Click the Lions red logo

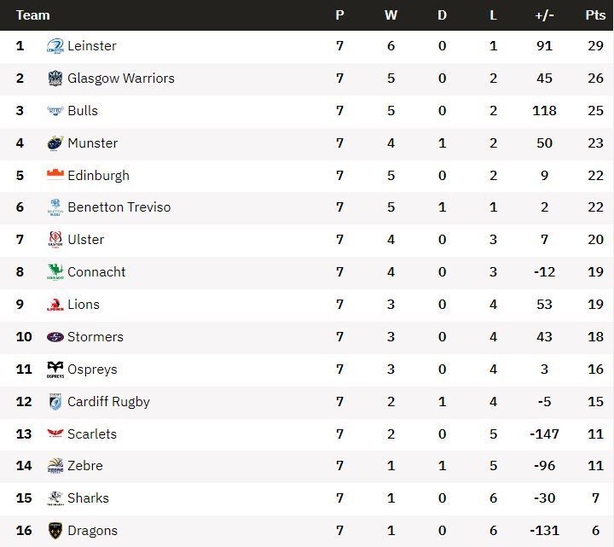[x=55, y=304]
